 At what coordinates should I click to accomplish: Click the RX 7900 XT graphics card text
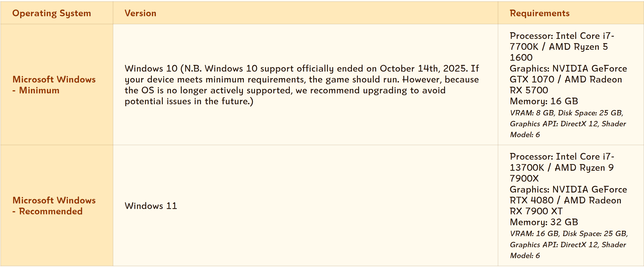[x=536, y=211]
